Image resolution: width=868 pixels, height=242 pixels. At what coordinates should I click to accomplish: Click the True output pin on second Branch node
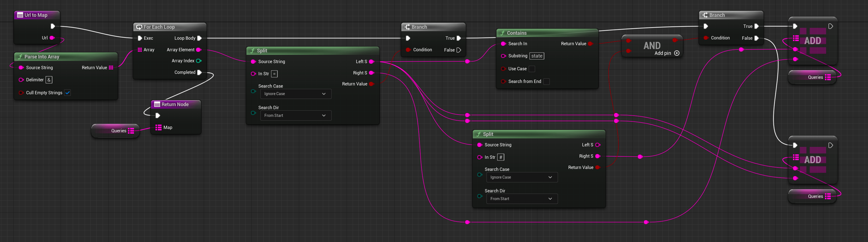[757, 26]
